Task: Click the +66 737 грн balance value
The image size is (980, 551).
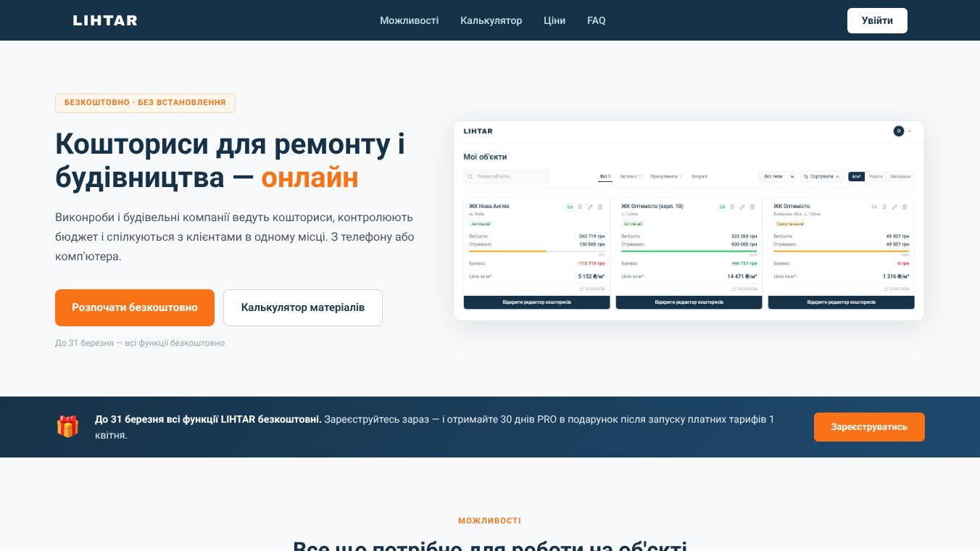Action: (744, 263)
